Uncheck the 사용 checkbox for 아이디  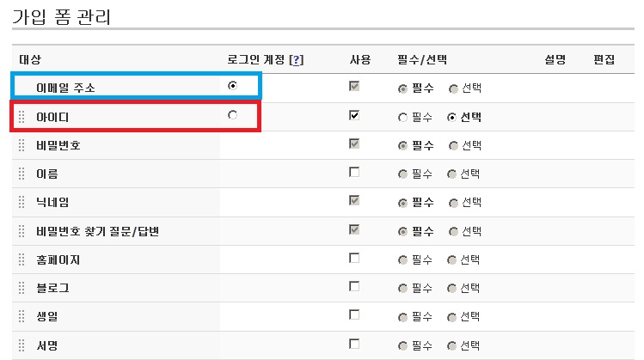pyautogui.click(x=354, y=115)
